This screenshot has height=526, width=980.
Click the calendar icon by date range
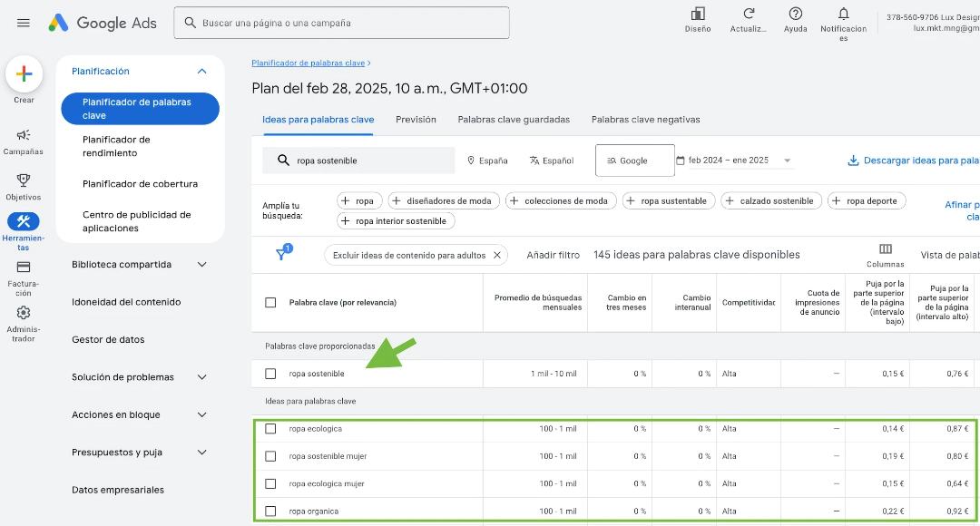[x=681, y=161]
